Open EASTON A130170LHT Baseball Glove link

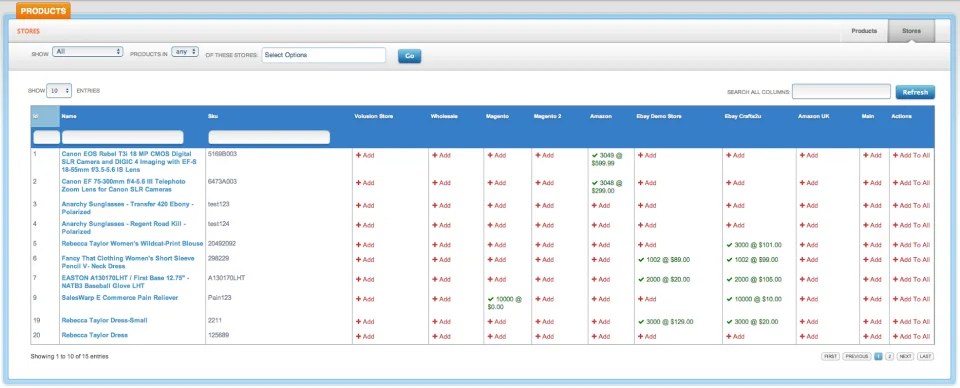point(125,282)
